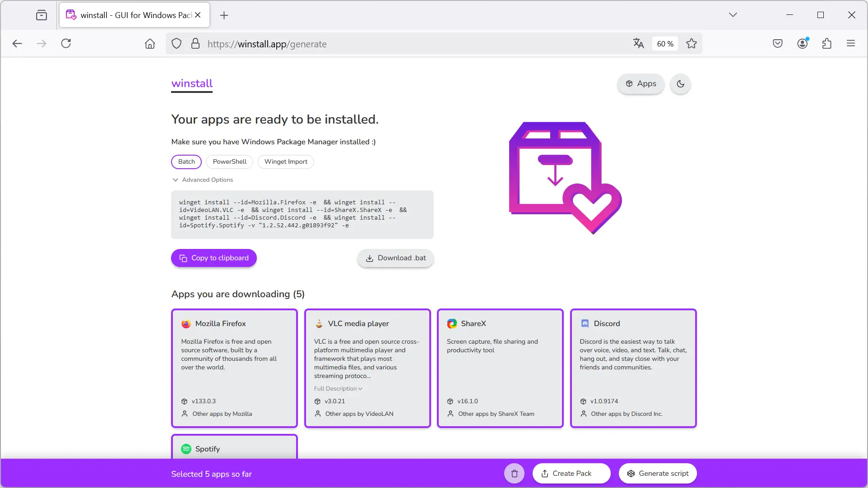Open the browser home page
The height and width of the screenshot is (488, 868).
(x=150, y=43)
